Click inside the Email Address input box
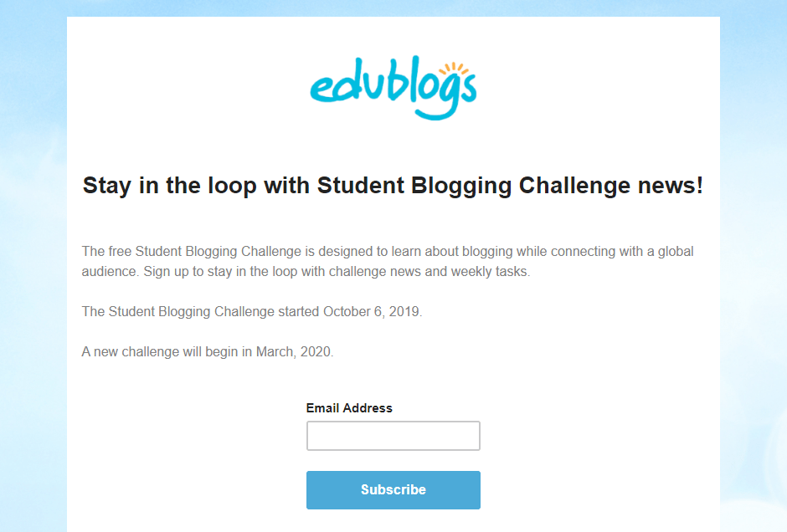 click(393, 435)
